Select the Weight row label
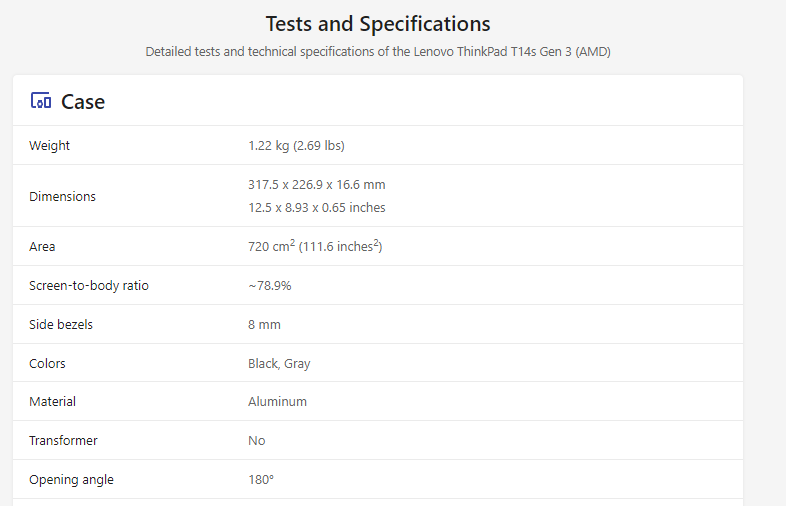This screenshot has height=506, width=786. click(49, 145)
